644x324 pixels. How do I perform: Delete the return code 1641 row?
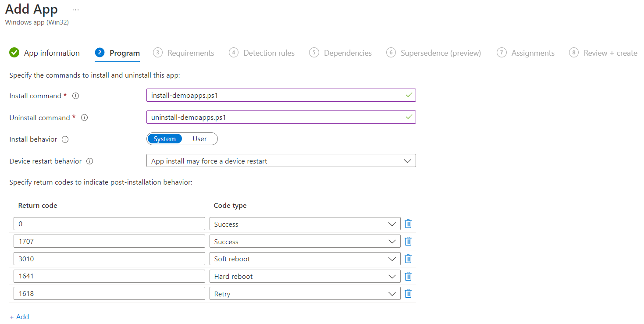tap(408, 276)
